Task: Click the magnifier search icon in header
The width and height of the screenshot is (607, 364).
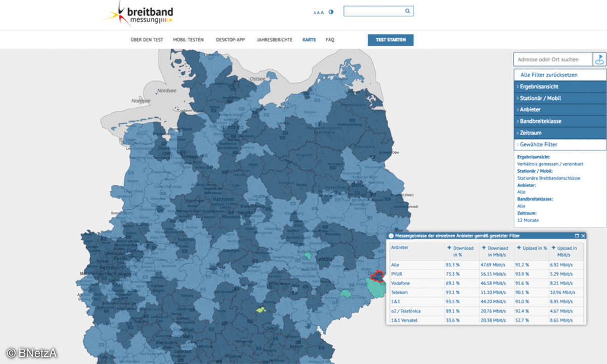Action: point(407,11)
